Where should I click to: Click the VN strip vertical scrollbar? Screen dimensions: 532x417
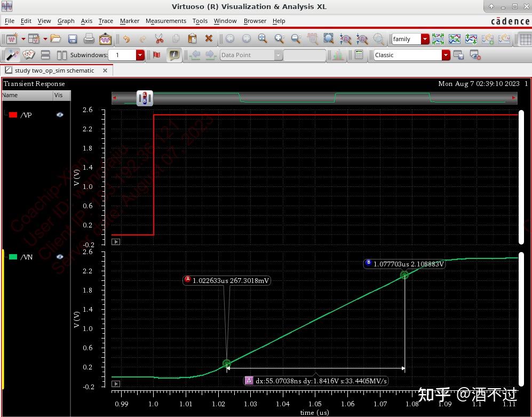point(521,319)
